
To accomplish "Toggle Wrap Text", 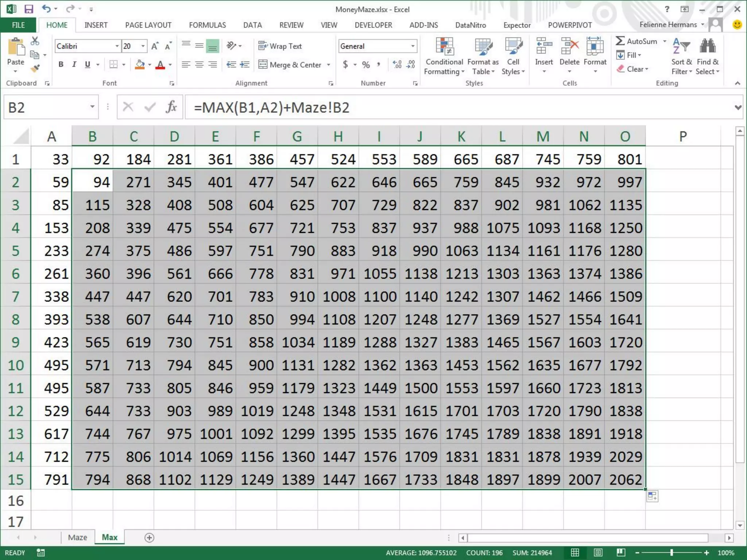I will (280, 46).
